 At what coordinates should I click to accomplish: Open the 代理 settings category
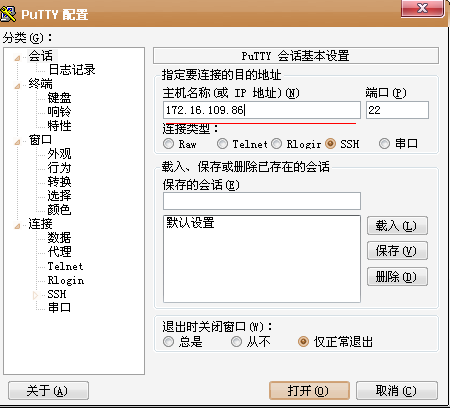59,252
